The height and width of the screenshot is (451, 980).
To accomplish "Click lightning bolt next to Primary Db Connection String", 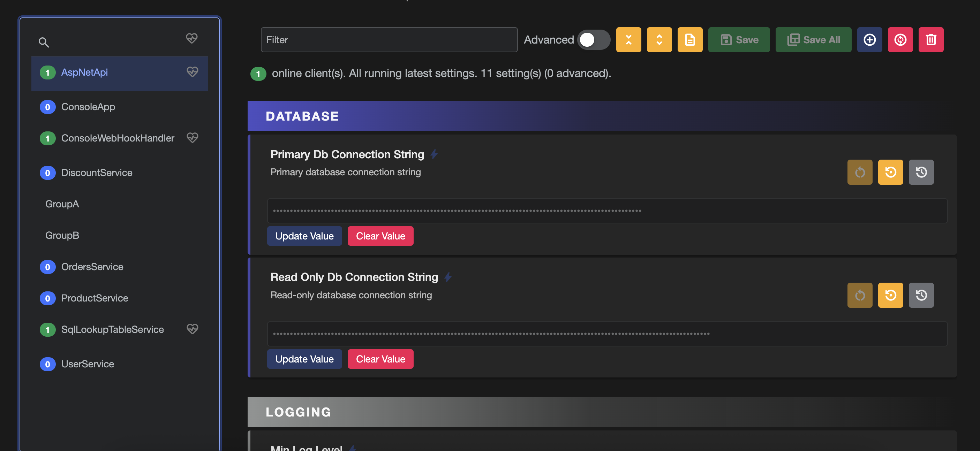I will pos(434,154).
